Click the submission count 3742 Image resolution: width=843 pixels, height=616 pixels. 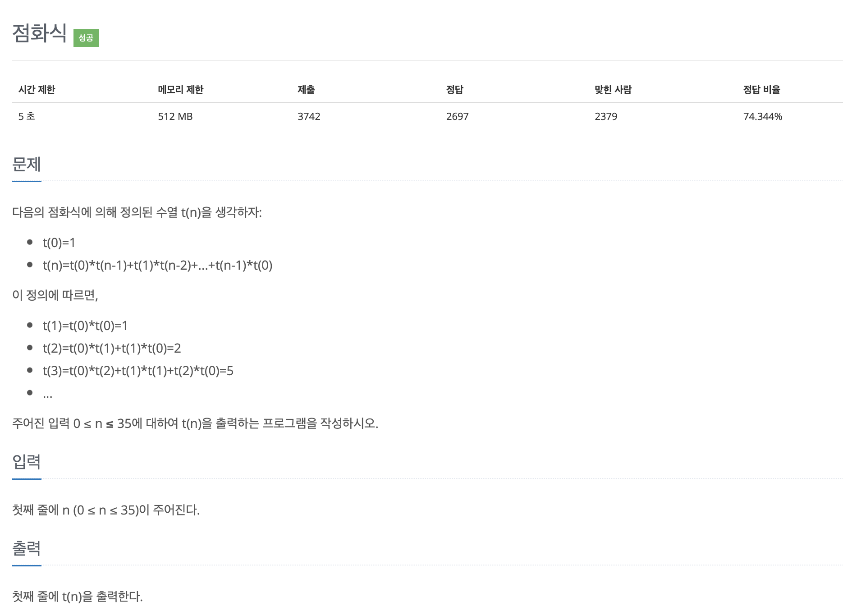309,116
